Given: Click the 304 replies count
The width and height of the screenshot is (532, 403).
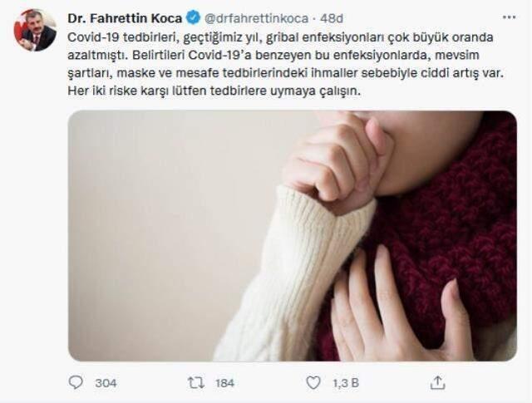Looking at the screenshot, I should point(106,383).
